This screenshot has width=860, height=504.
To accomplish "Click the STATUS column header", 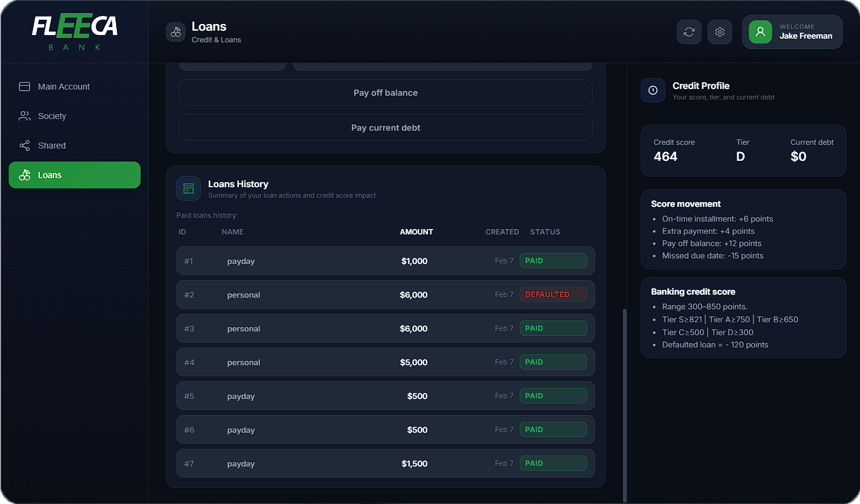I will (545, 232).
